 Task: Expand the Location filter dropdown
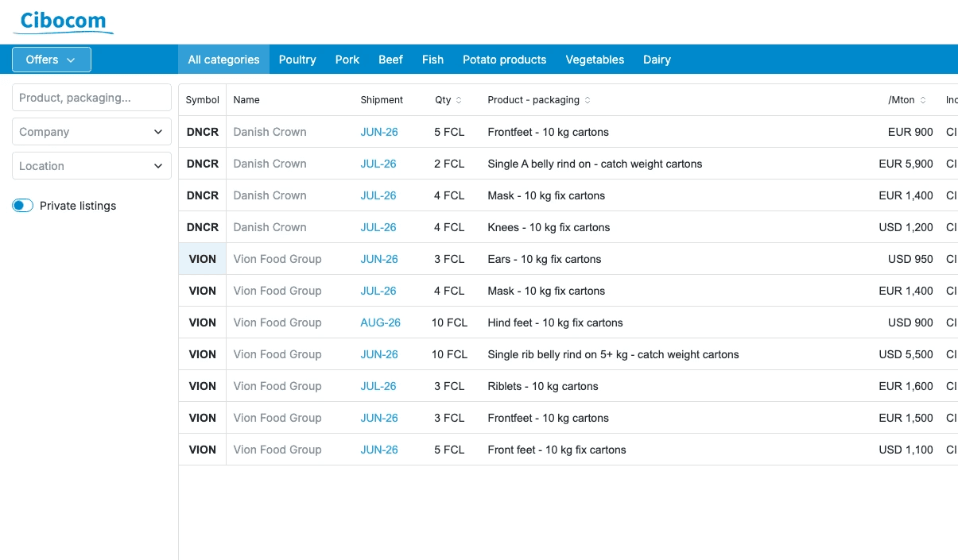pyautogui.click(x=91, y=166)
